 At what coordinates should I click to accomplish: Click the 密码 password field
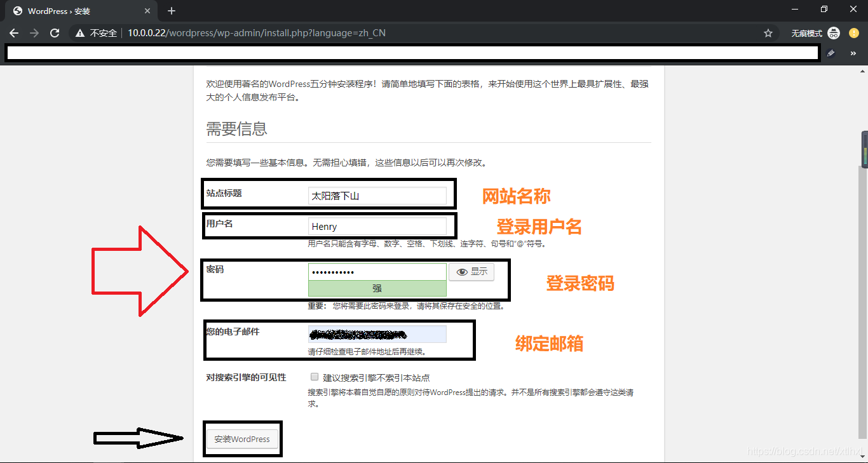pyautogui.click(x=377, y=272)
